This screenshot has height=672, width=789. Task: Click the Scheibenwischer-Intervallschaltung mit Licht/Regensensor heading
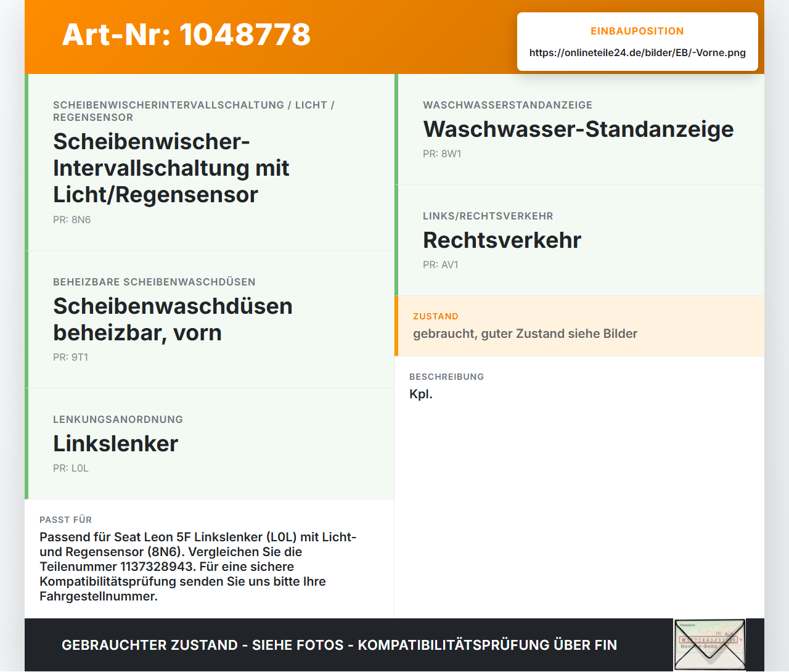tap(171, 168)
